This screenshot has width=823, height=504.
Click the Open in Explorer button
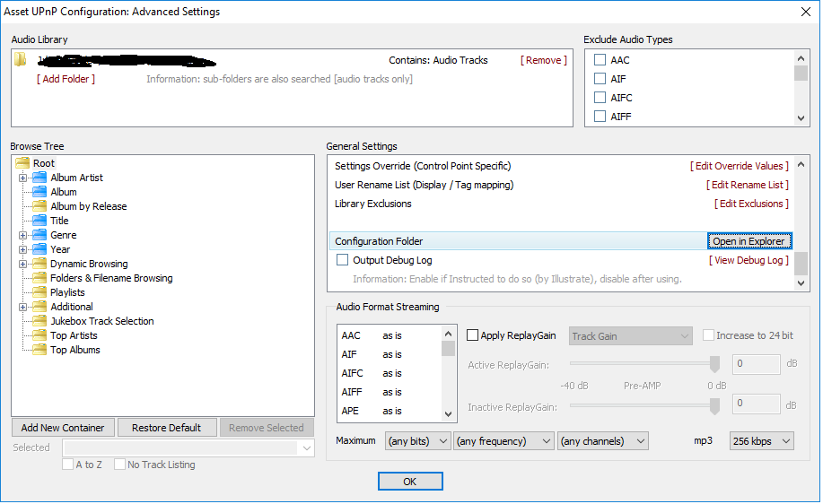pos(749,241)
